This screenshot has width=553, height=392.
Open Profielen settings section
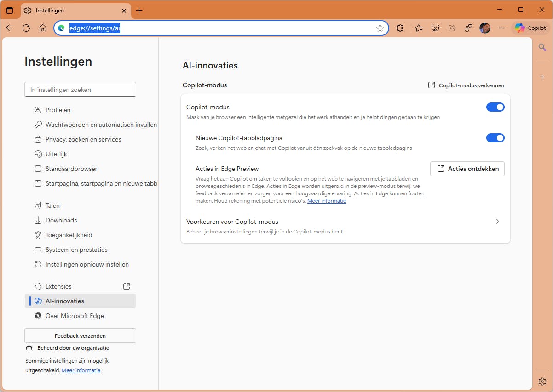(x=80, y=110)
